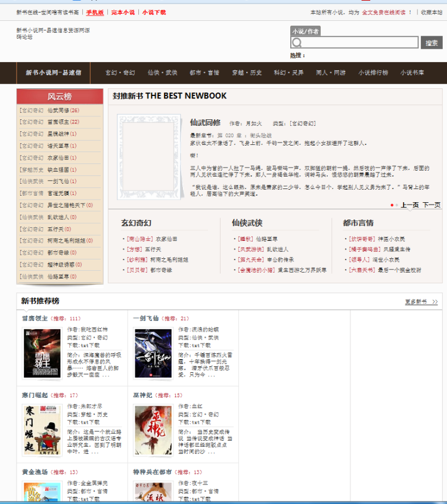Open [风武游侠] 乱欲迷人 link
Viewport: 447px width, 504px height.
[263, 249]
